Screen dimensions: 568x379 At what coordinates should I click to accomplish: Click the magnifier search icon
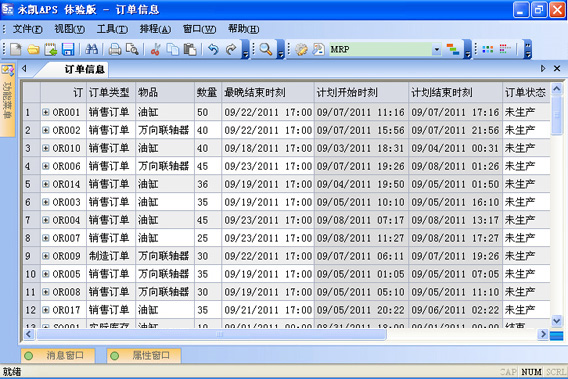266,49
